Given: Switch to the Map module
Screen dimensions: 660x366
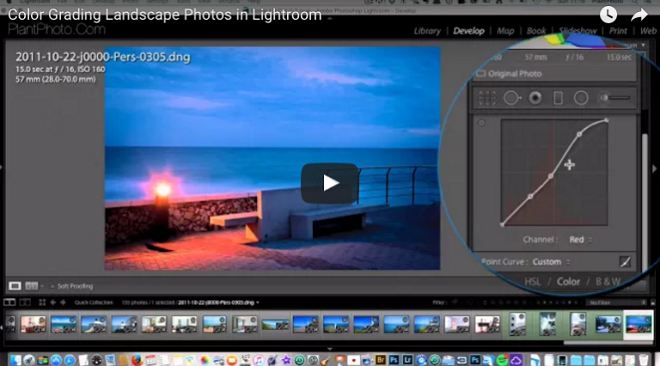Looking at the screenshot, I should click(x=505, y=31).
